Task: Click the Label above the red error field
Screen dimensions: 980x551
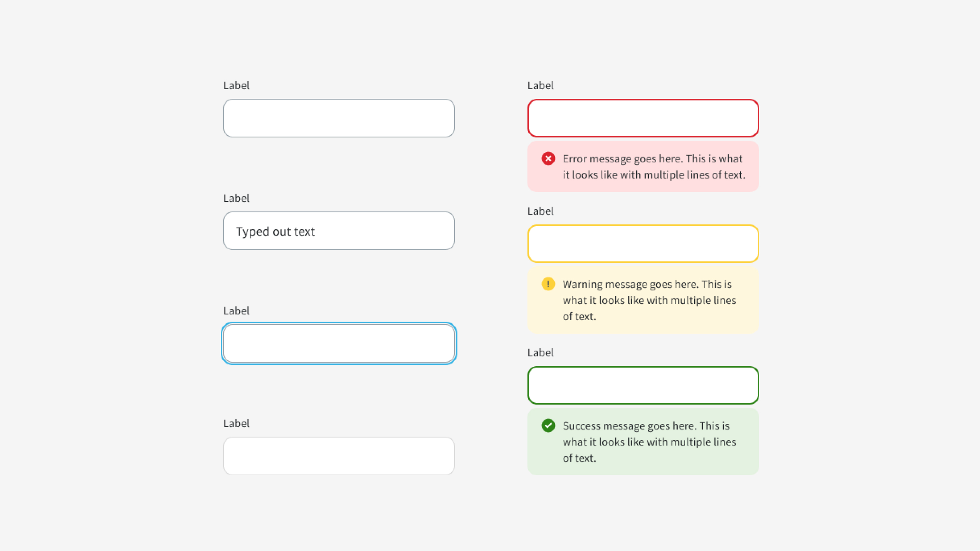Action: [x=540, y=85]
